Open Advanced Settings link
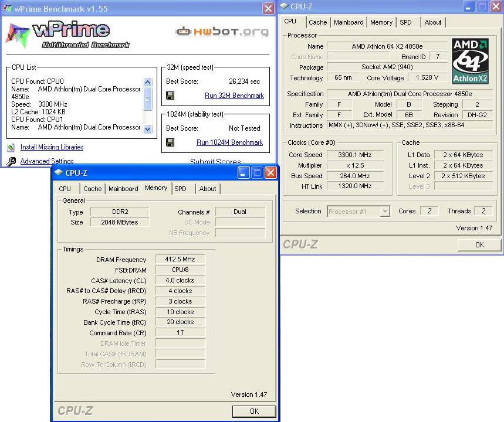The height and width of the screenshot is (422, 504). point(47,161)
